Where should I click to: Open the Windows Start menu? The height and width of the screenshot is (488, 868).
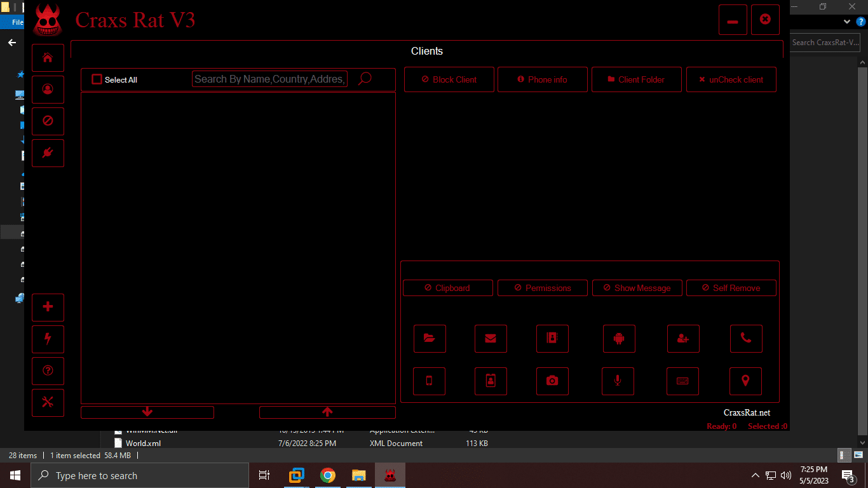[15, 475]
